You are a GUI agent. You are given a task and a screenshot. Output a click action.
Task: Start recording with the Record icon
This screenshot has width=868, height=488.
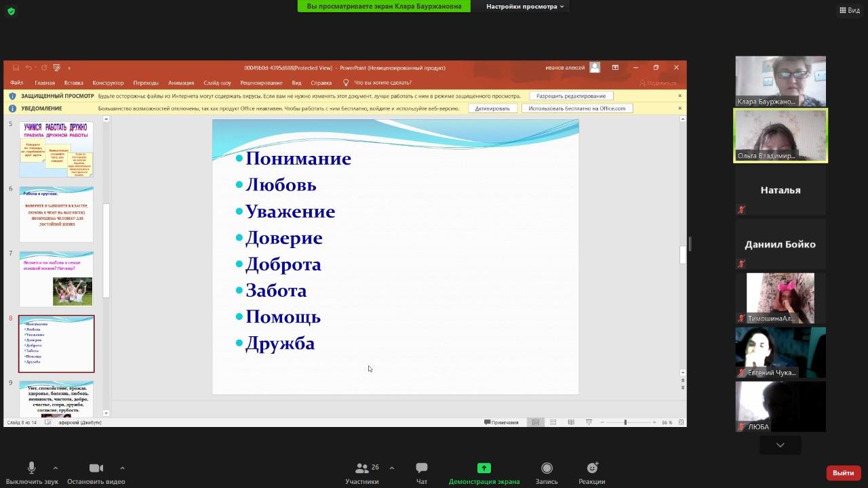(547, 468)
